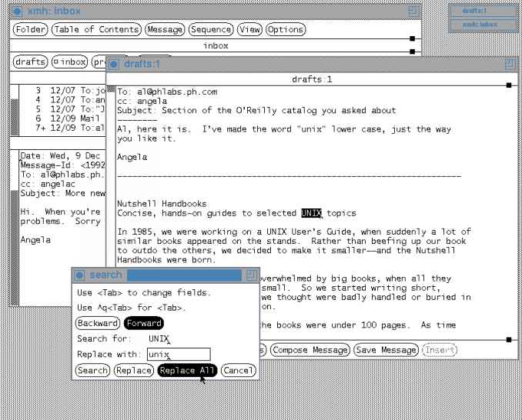The width and height of the screenshot is (522, 420).
Task: Click the Save Message button
Action: pyautogui.click(x=386, y=350)
